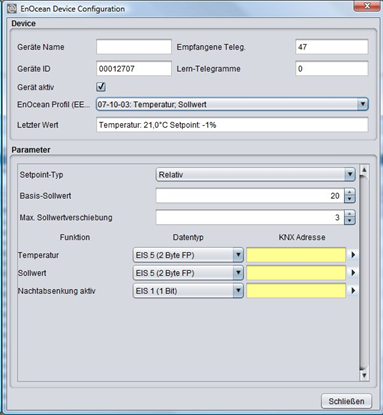Click the Schließen button

tap(346, 401)
